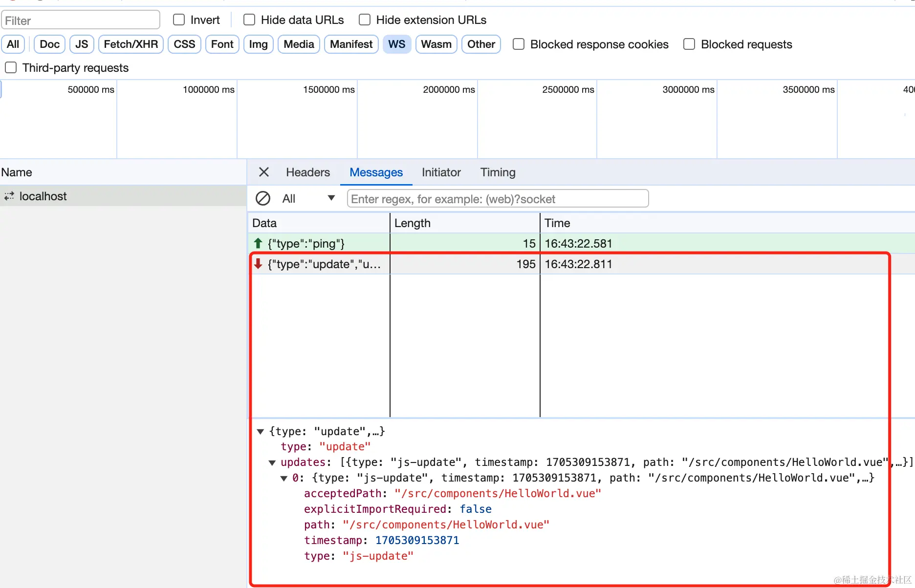Click the green sent-message arrow icon
The height and width of the screenshot is (588, 915).
tap(258, 243)
